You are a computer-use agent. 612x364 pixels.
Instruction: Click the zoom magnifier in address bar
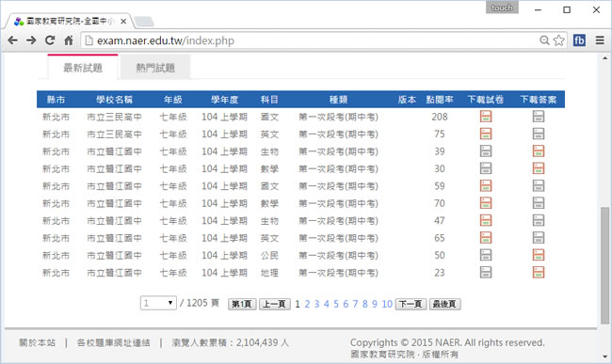point(544,40)
